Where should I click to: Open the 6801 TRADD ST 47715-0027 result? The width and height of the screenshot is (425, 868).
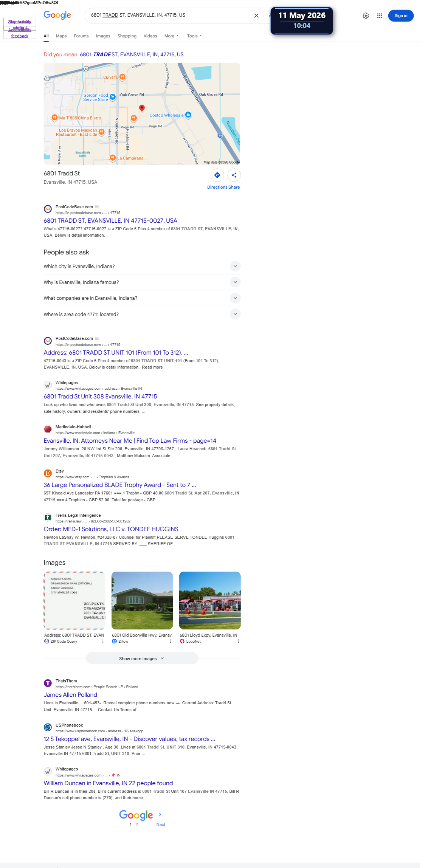click(x=110, y=220)
